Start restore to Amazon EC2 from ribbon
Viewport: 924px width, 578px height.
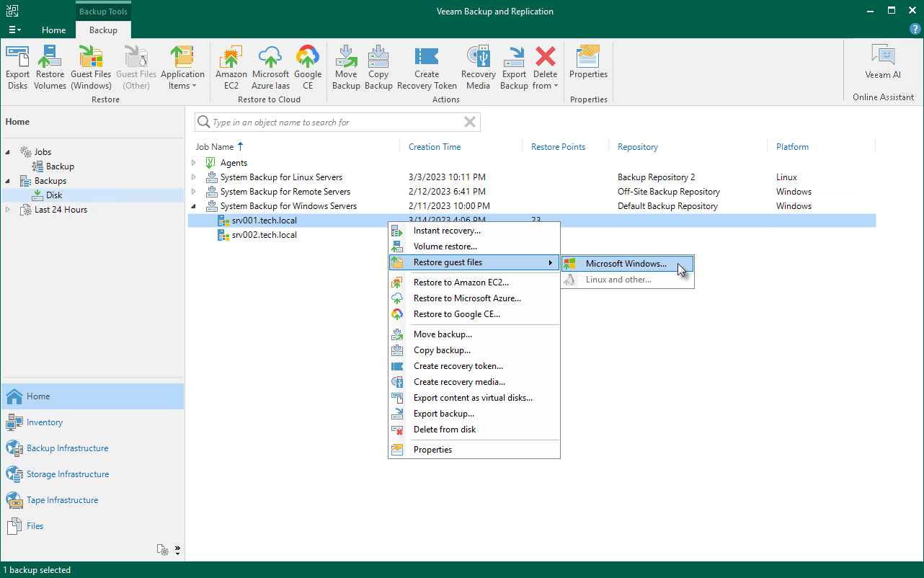tap(231, 68)
